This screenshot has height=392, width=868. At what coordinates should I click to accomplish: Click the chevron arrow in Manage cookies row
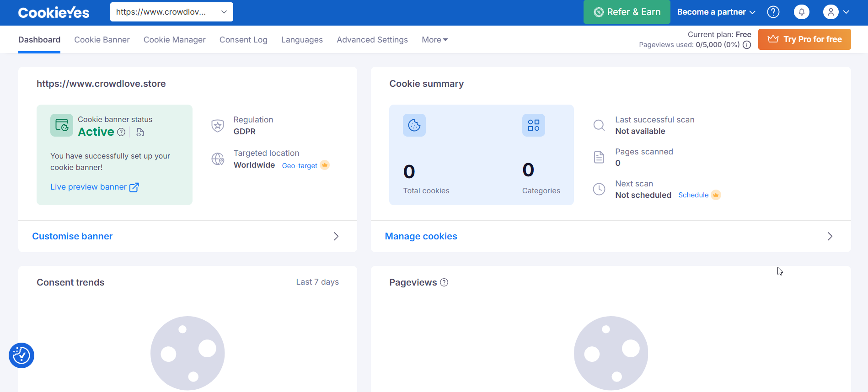830,236
